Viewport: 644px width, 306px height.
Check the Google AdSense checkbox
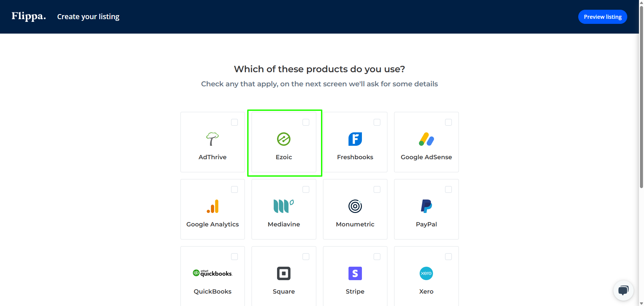coord(448,122)
